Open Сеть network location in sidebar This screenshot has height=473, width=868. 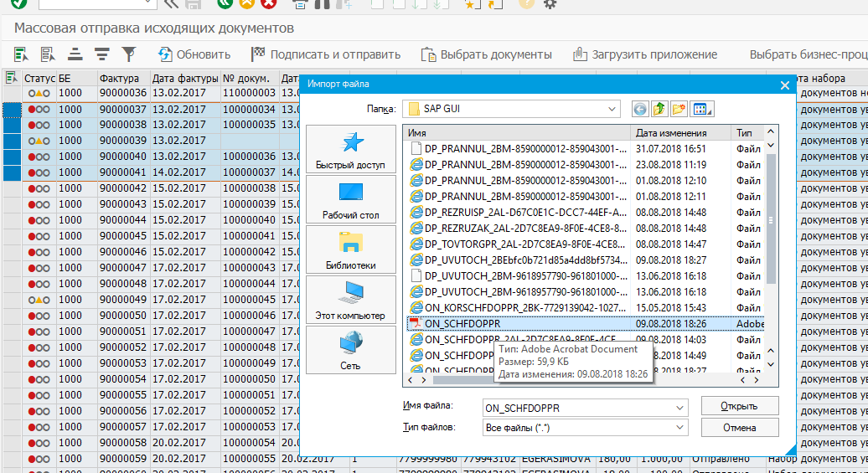pyautogui.click(x=350, y=350)
